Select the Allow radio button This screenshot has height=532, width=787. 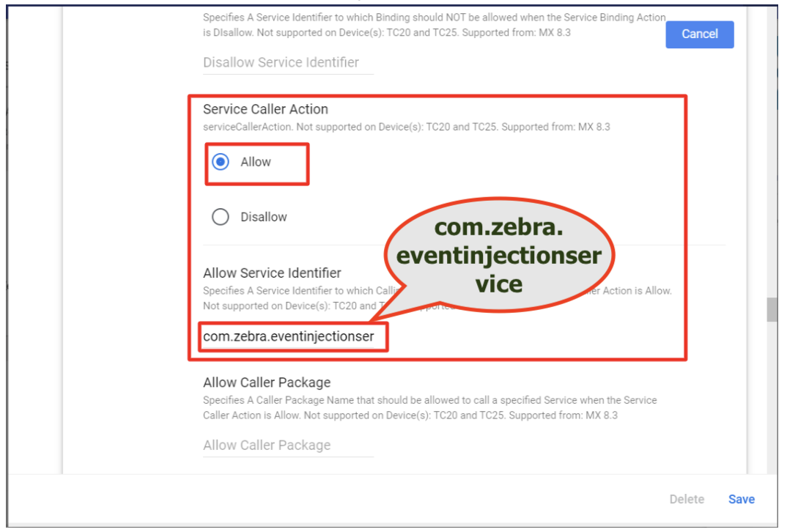coord(221,162)
